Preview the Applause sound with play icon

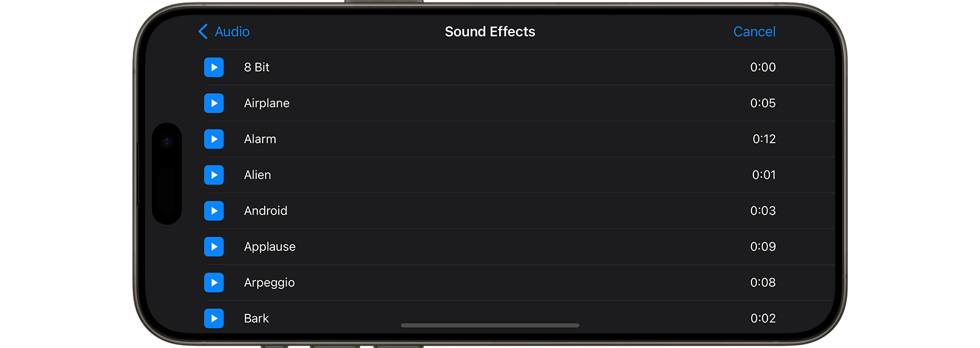[214, 246]
